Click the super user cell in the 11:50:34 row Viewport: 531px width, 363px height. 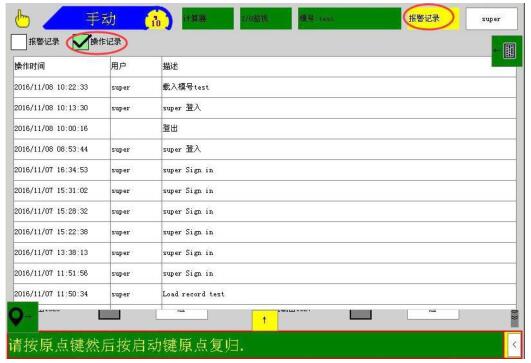click(136, 294)
